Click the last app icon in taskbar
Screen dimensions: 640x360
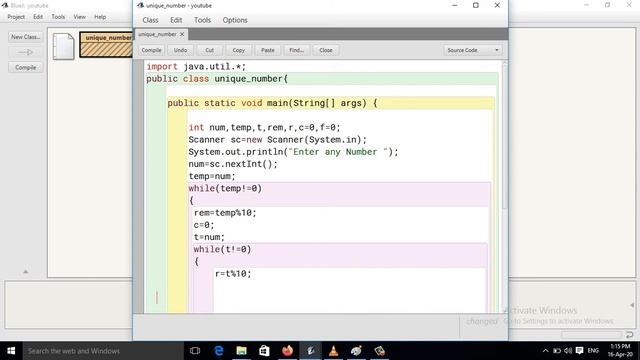tap(380, 351)
